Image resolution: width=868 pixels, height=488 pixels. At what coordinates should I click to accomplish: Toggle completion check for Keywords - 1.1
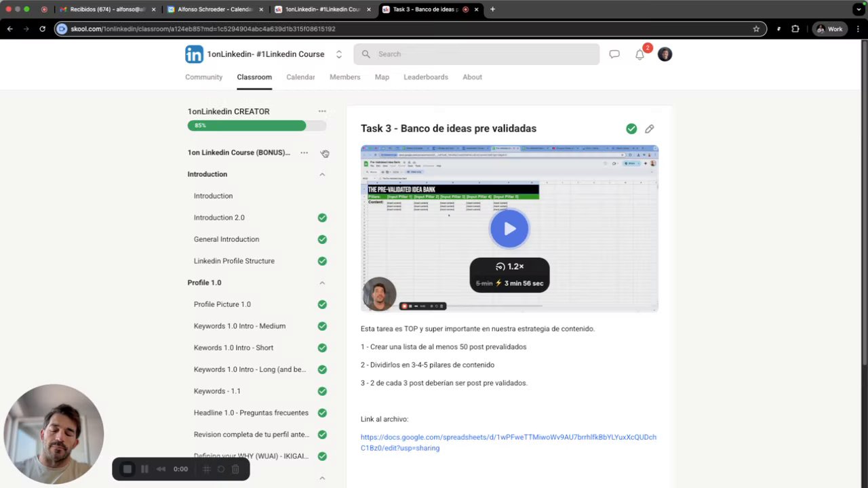[x=322, y=391]
